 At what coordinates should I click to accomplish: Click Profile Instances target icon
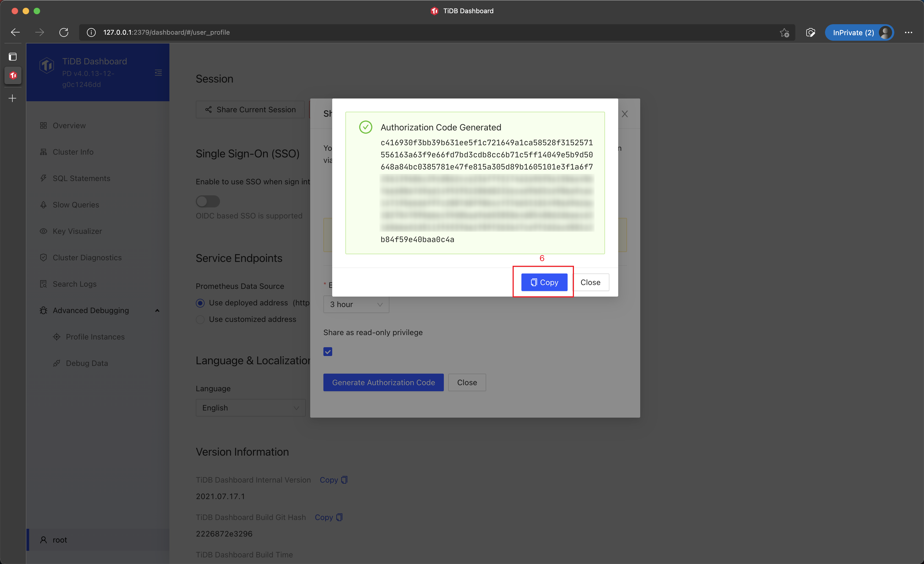57,337
